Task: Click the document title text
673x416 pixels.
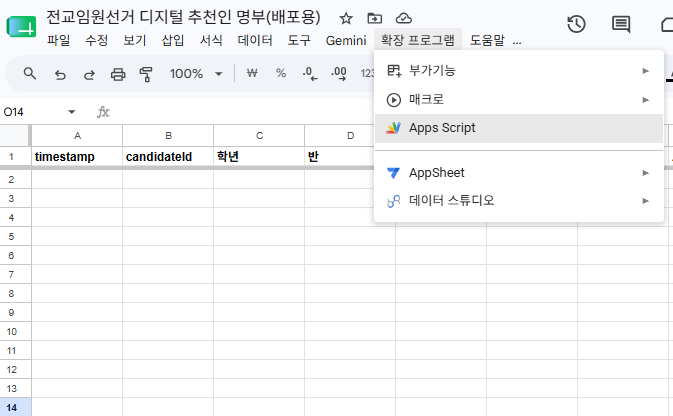Action: (x=183, y=17)
